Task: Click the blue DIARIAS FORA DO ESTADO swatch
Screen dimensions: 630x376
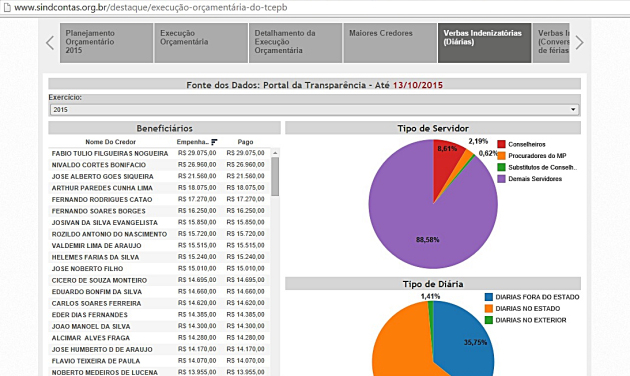Action: 489,297
